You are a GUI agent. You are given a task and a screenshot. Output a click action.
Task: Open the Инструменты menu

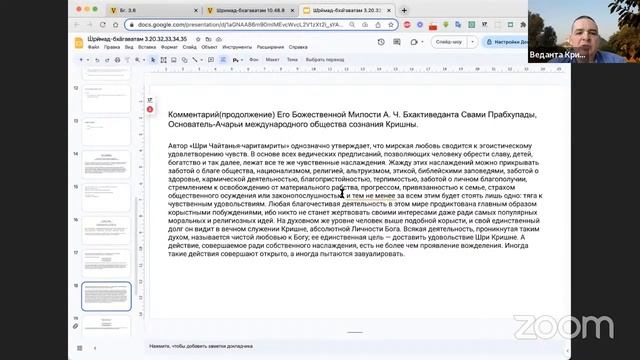click(237, 47)
